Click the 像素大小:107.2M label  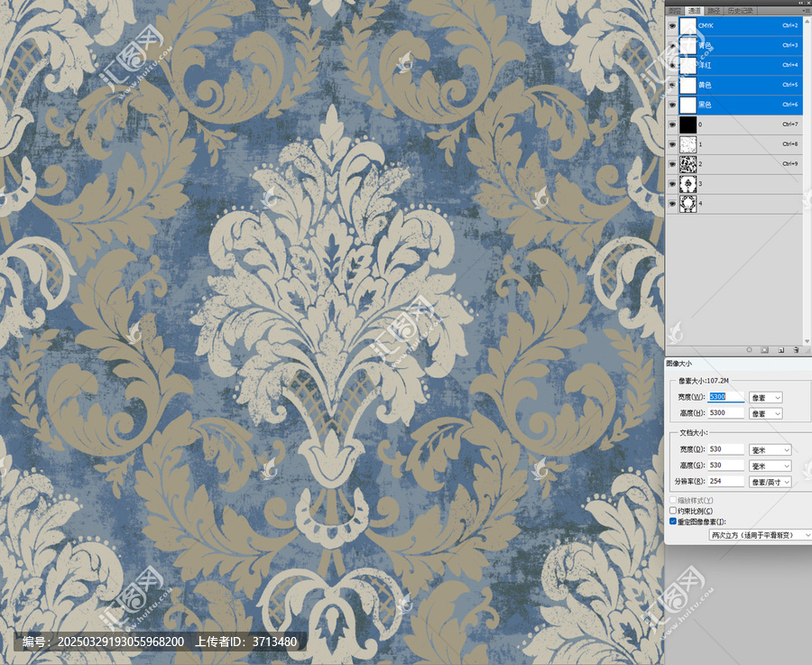click(703, 381)
